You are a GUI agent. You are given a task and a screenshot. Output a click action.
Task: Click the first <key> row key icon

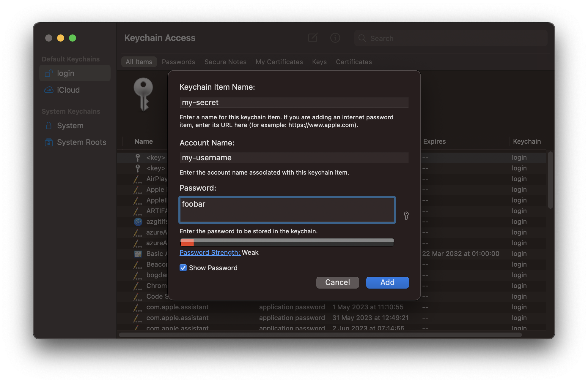pyautogui.click(x=138, y=157)
